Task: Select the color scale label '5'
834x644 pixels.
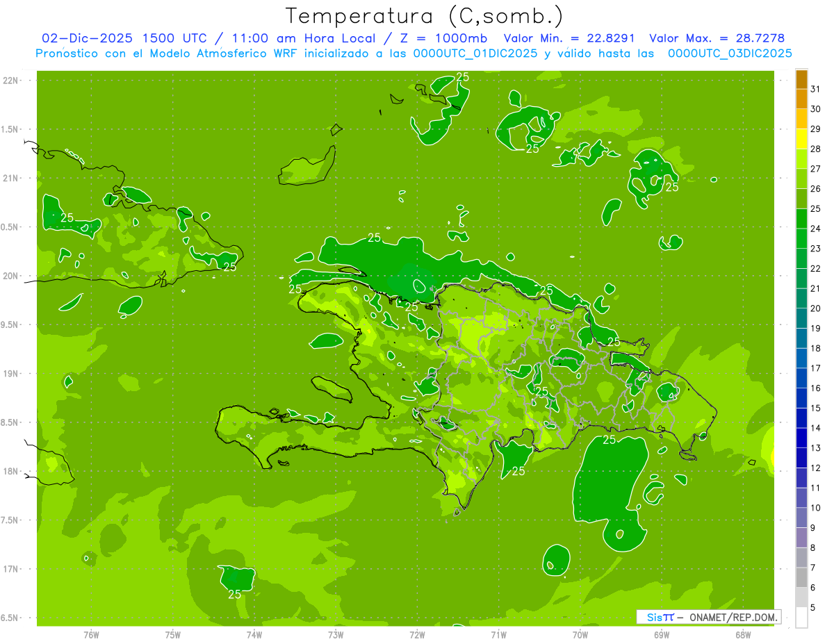Action: 813,608
